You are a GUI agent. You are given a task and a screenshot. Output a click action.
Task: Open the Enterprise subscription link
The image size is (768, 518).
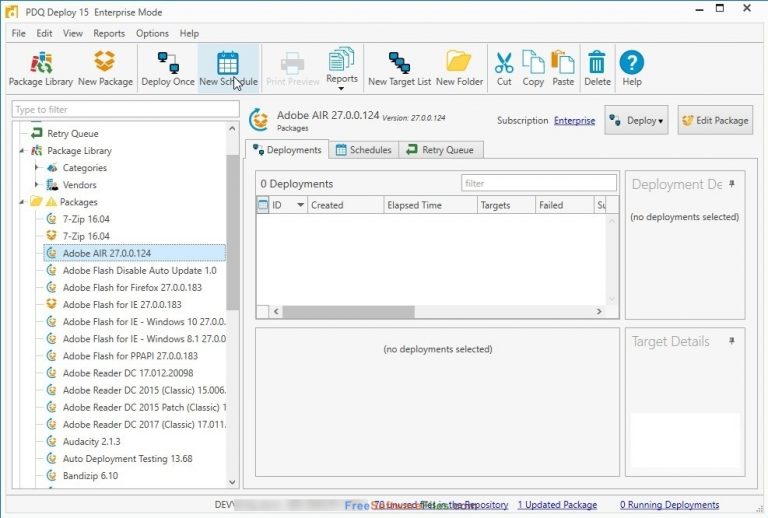coord(574,120)
